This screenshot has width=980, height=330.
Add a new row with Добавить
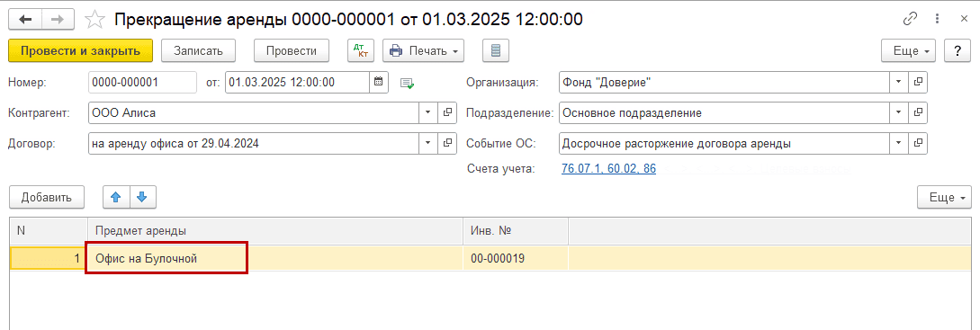click(47, 198)
